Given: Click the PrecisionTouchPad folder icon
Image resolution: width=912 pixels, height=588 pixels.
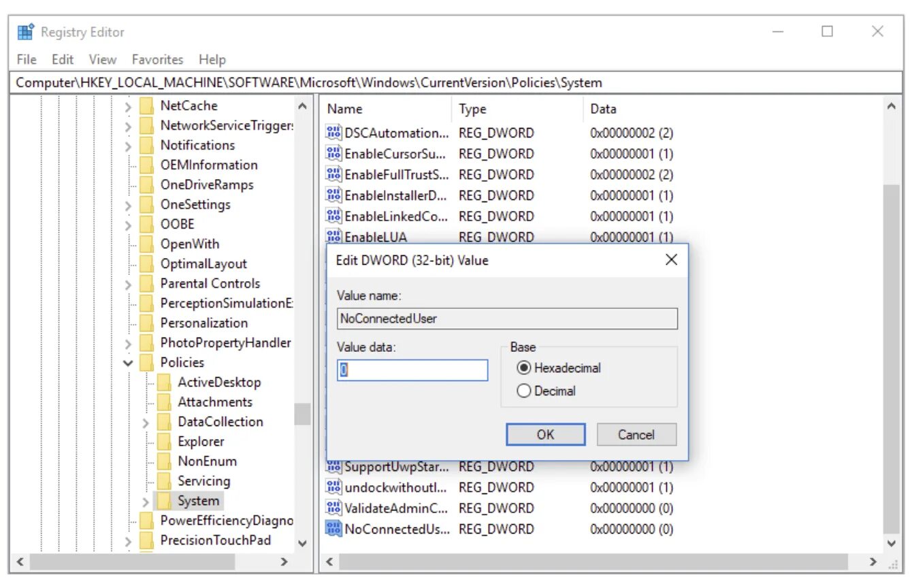Looking at the screenshot, I should pos(146,540).
